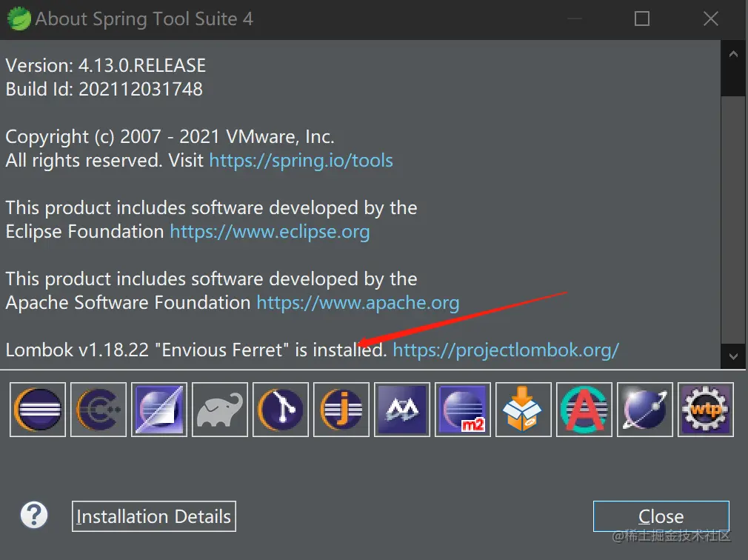Click the Spring leaf title bar icon
Image resolution: width=748 pixels, height=560 pixels.
tap(19, 19)
